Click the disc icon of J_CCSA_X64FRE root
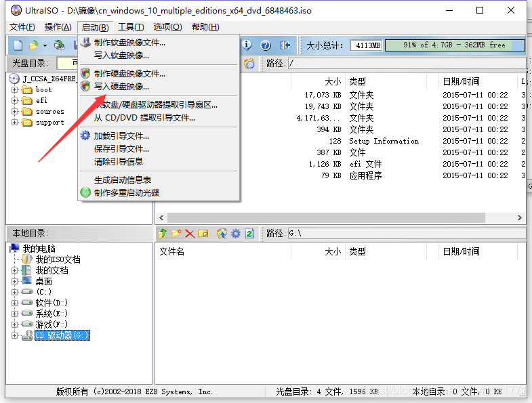 (x=14, y=79)
